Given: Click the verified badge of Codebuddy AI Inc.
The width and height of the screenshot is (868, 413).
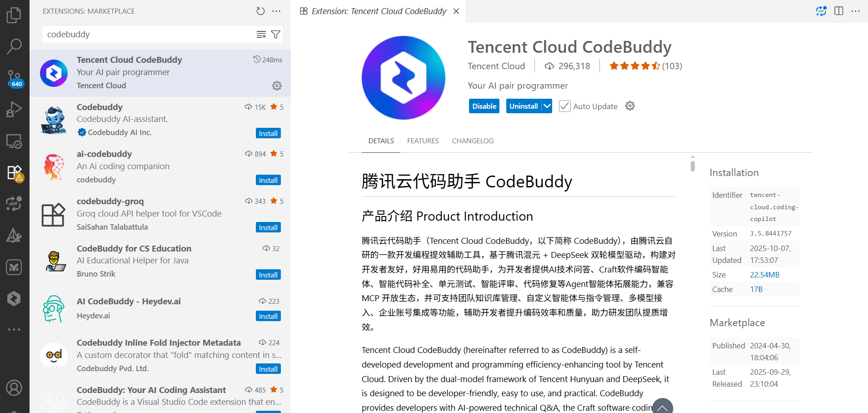Looking at the screenshot, I should (82, 132).
